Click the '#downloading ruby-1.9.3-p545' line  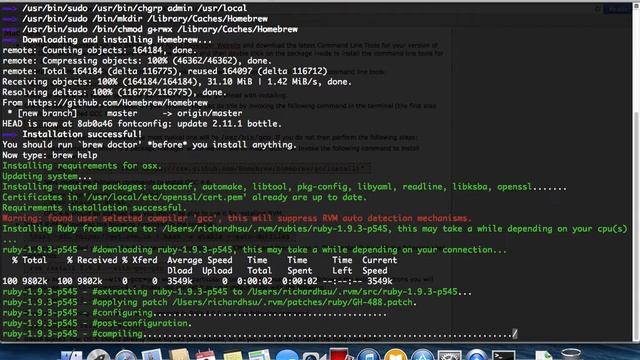254,250
